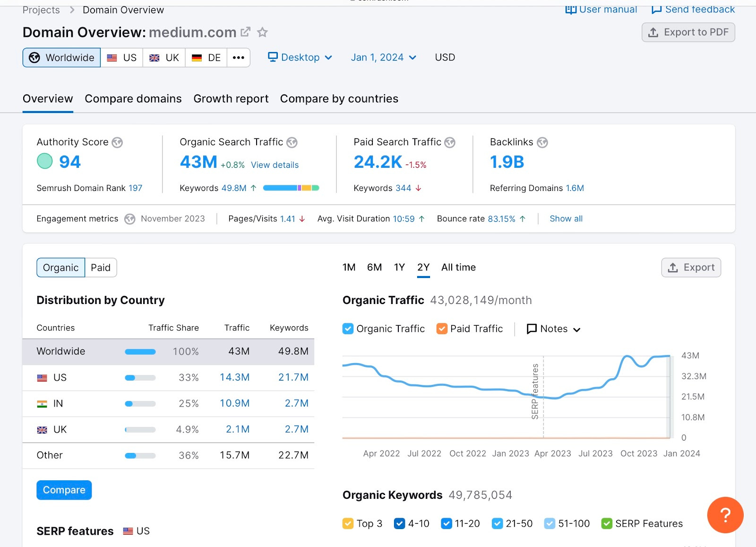Select the US row in country table
Image resolution: width=756 pixels, height=547 pixels.
click(x=168, y=378)
